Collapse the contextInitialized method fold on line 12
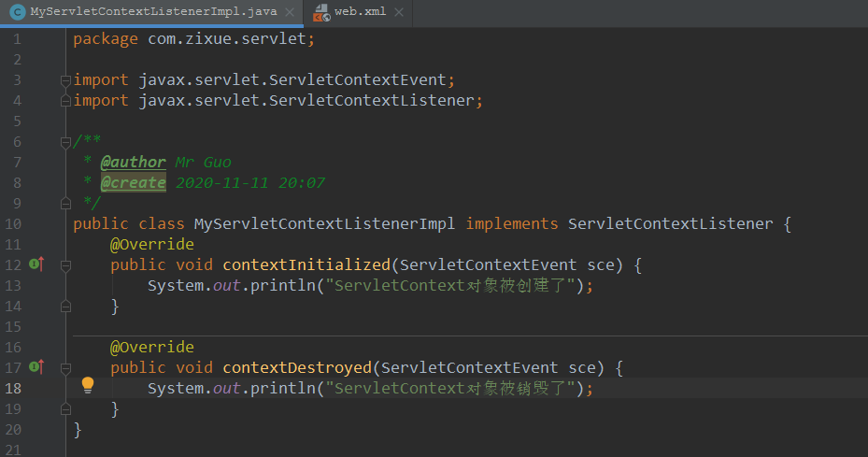868x457 pixels. 65,266
